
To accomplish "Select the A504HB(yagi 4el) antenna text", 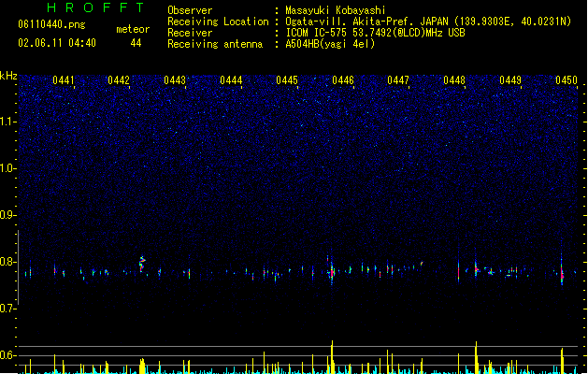I will pos(330,44).
